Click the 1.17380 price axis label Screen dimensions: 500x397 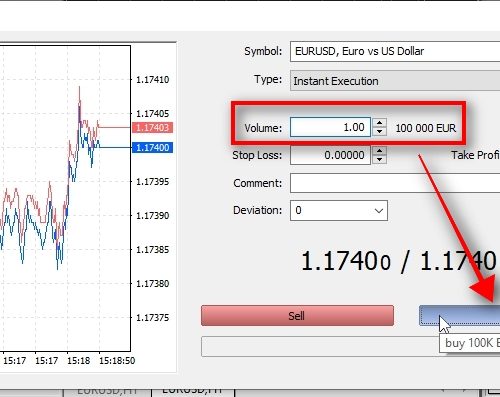pyautogui.click(x=153, y=284)
